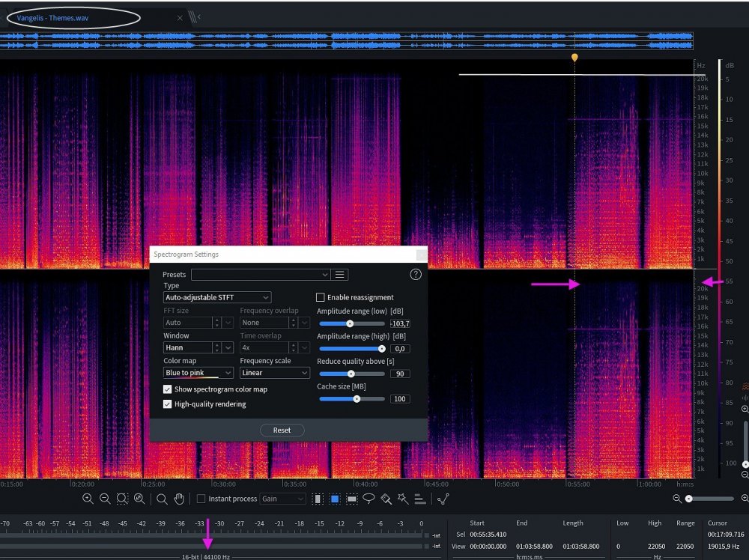Select the grab hand tool
Image resolution: width=749 pixels, height=560 pixels.
pyautogui.click(x=179, y=499)
